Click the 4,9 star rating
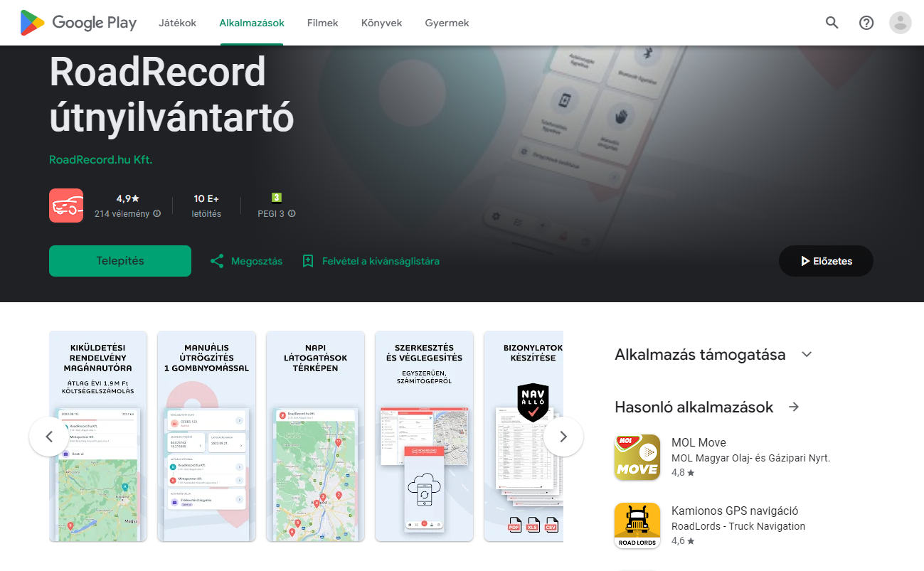 (128, 198)
